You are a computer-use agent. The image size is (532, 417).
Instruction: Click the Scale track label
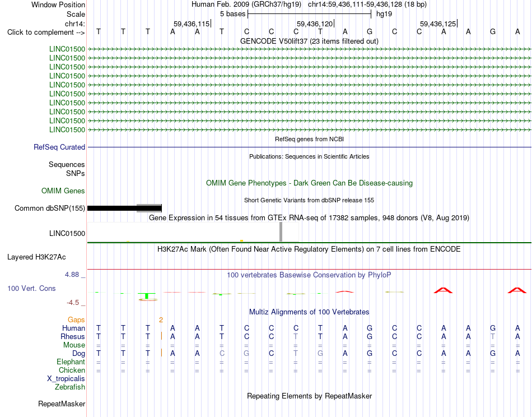pos(76,14)
